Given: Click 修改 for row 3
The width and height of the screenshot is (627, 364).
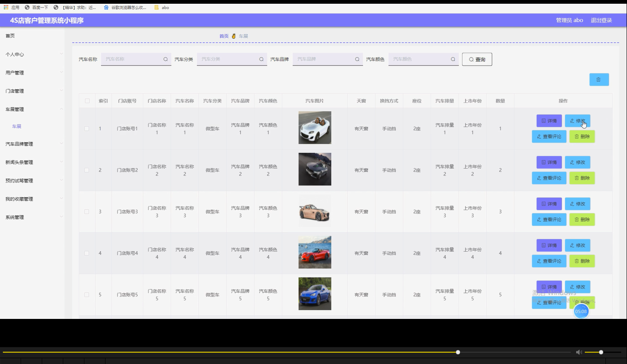Looking at the screenshot, I should 577,204.
